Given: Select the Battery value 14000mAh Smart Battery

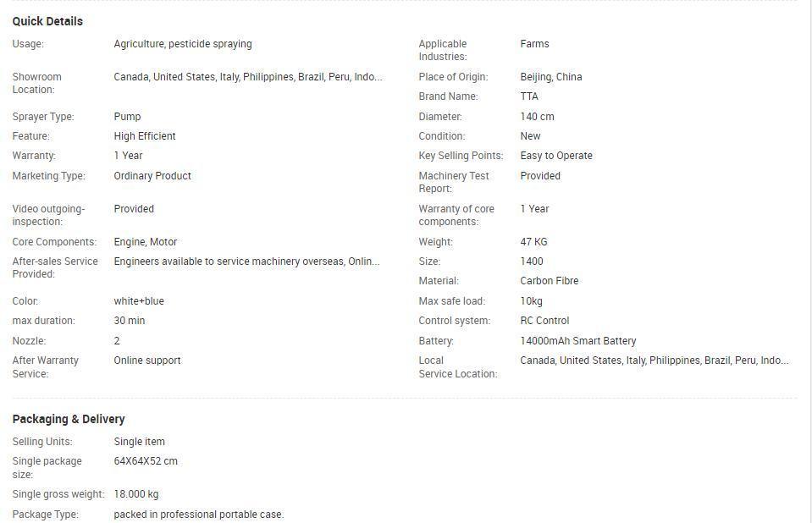Looking at the screenshot, I should coord(578,341).
